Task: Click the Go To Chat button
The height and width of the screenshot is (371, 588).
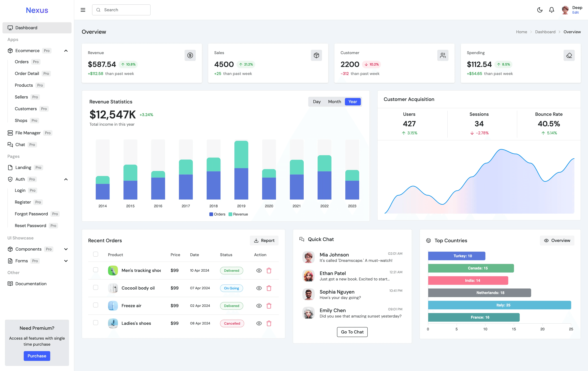Action: click(x=352, y=332)
